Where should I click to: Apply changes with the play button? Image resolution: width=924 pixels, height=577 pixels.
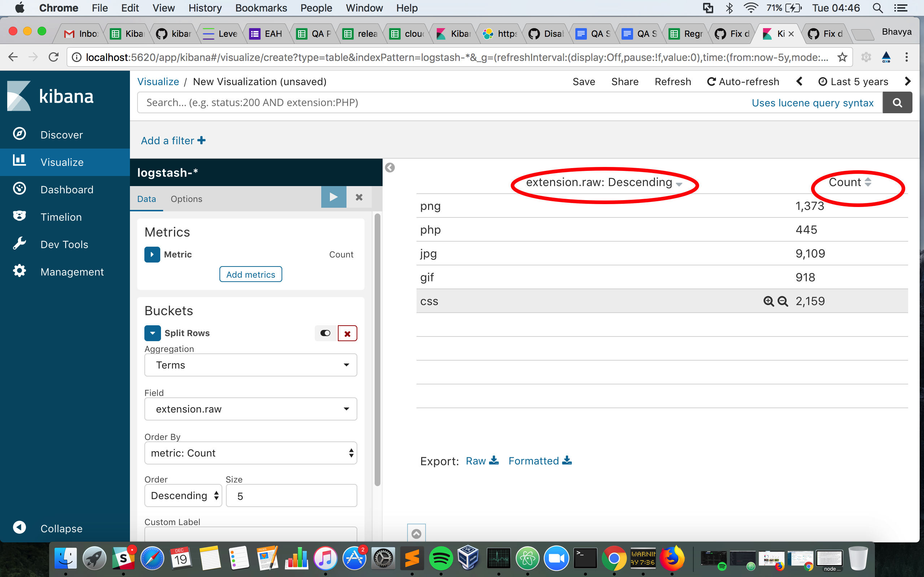(x=333, y=197)
